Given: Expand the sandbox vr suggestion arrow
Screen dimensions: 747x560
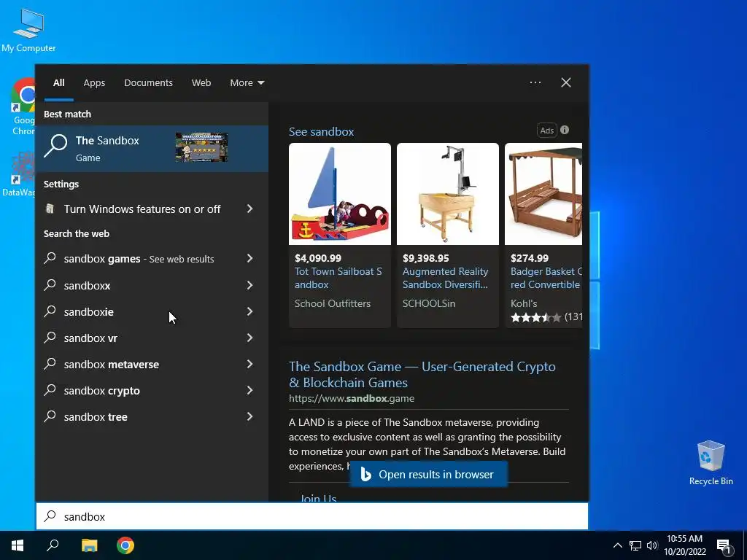Looking at the screenshot, I should (249, 338).
